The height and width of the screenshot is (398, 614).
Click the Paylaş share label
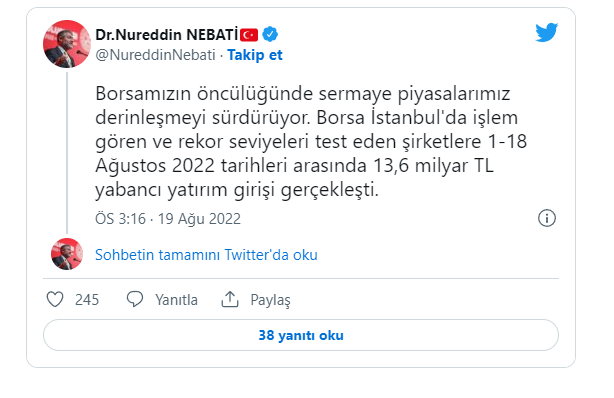click(x=271, y=300)
